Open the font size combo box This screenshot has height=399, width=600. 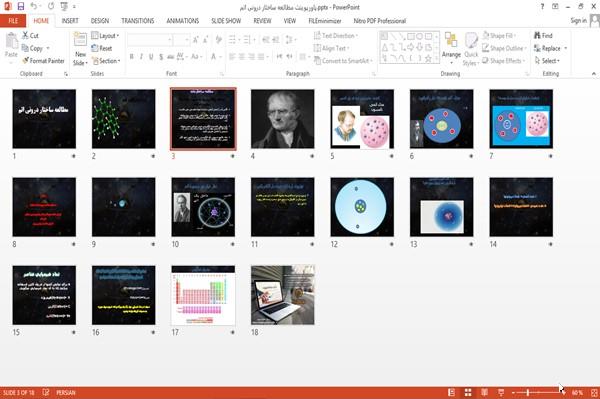[x=181, y=39]
